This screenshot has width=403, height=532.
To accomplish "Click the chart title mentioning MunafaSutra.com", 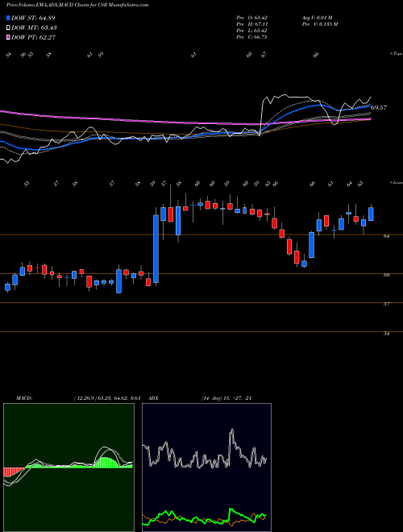I will pos(77,6).
